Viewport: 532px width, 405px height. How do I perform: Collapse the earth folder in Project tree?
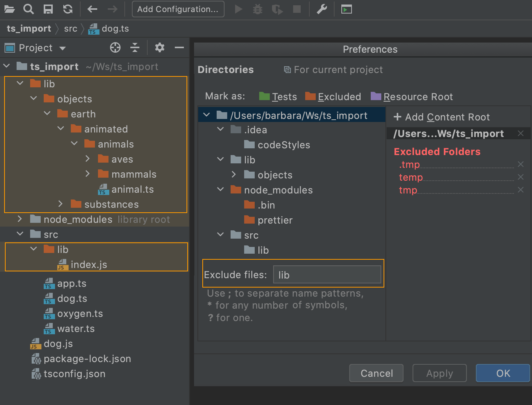pyautogui.click(x=47, y=113)
